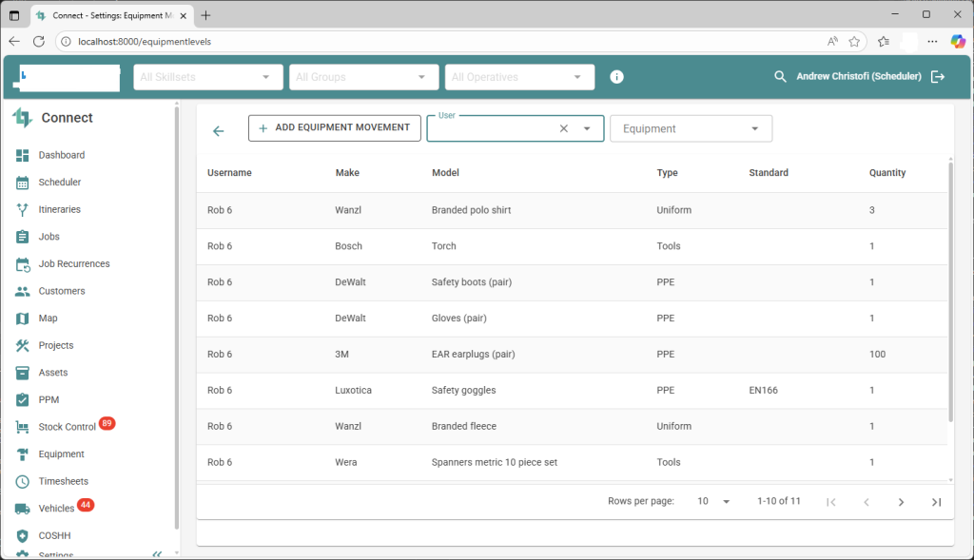Switch to the Connect Settings browser tab
This screenshot has height=560, width=974.
point(112,15)
